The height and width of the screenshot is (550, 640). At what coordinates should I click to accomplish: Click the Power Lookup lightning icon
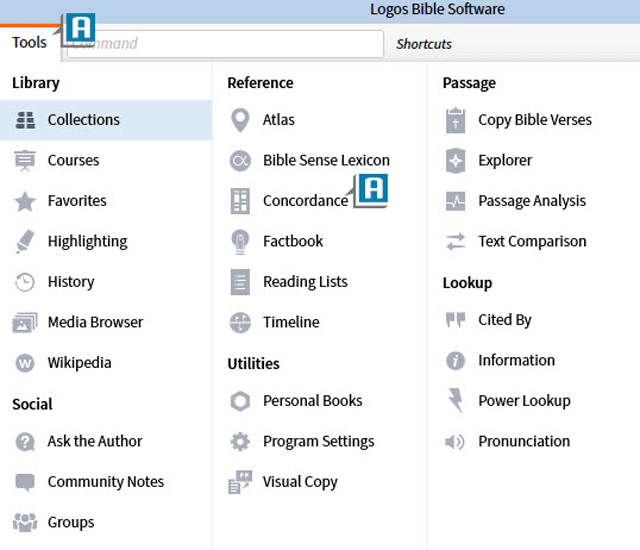456,401
